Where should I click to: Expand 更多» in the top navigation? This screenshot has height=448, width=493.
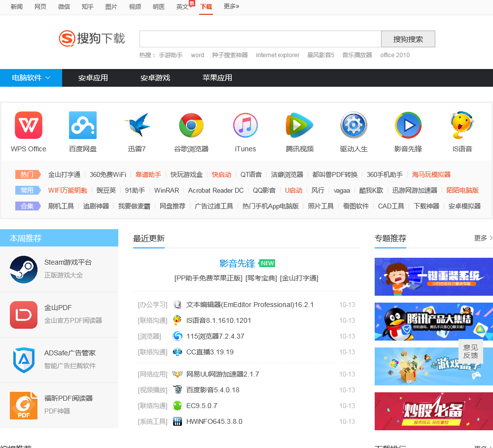tap(231, 6)
